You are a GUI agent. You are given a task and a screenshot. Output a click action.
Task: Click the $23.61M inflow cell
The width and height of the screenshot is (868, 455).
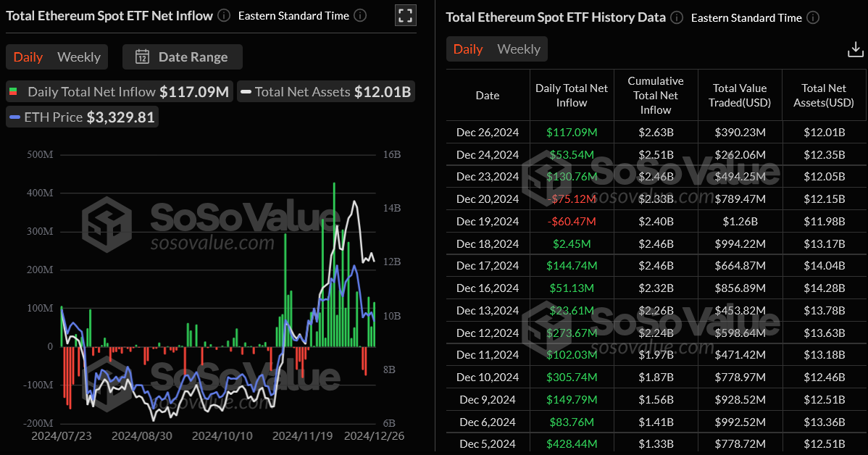point(572,311)
